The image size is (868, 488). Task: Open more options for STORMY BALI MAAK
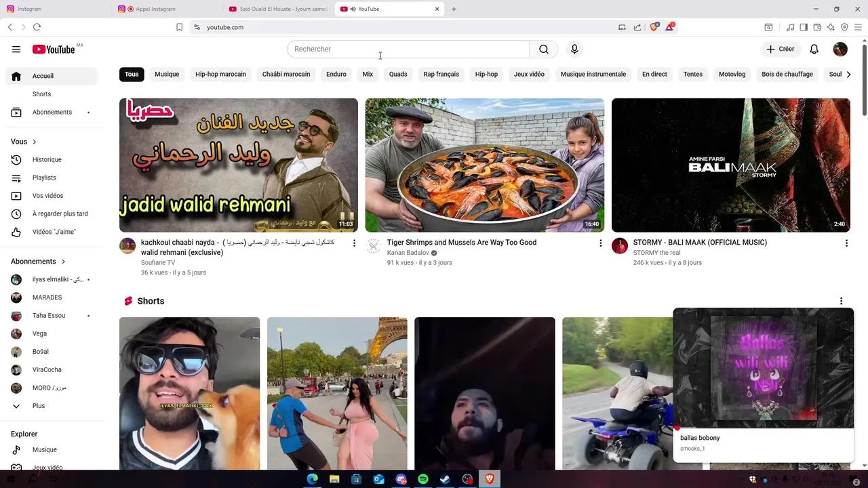(x=846, y=243)
